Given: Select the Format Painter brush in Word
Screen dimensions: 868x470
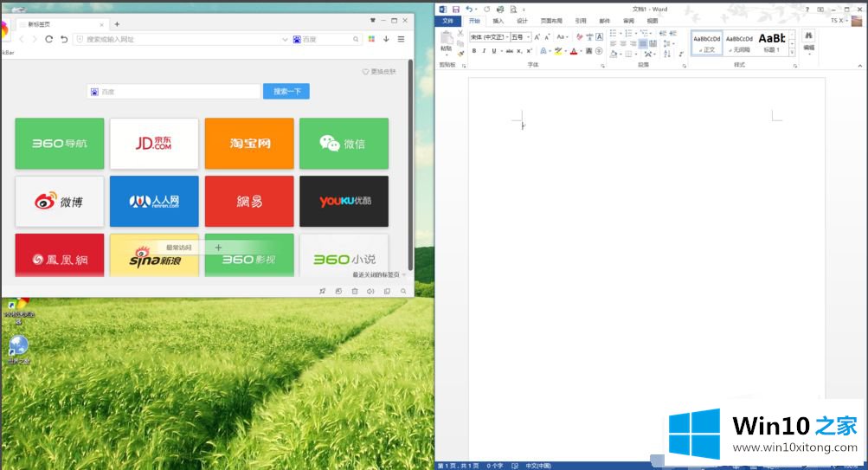Looking at the screenshot, I should click(x=460, y=53).
